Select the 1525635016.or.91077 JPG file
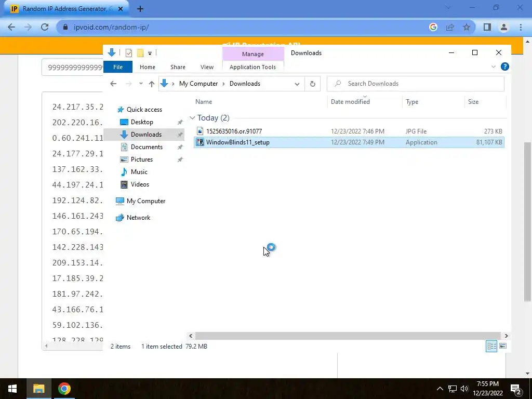 349,131
